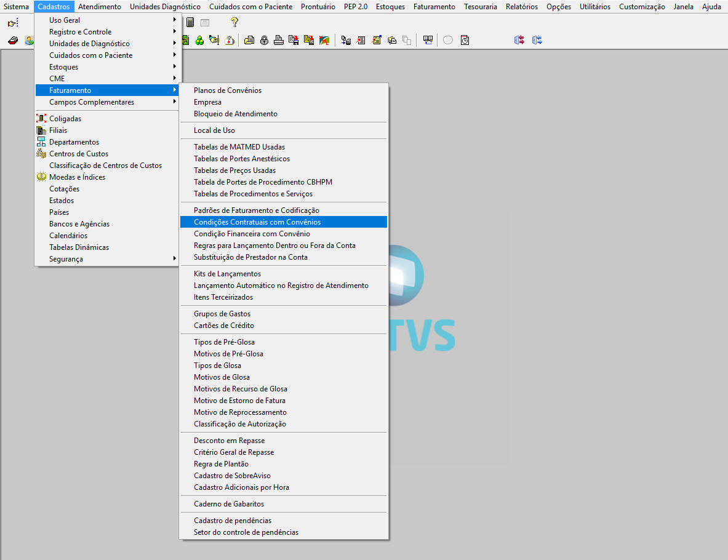Expand the Uso Geral submenu arrow
The width and height of the screenshot is (728, 560).
[175, 20]
